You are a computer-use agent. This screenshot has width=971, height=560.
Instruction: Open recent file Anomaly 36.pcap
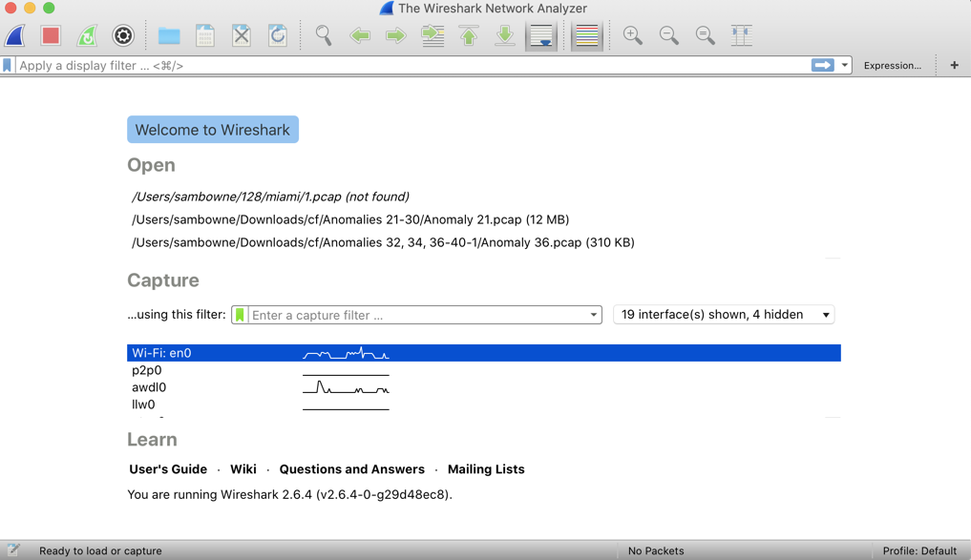click(383, 242)
